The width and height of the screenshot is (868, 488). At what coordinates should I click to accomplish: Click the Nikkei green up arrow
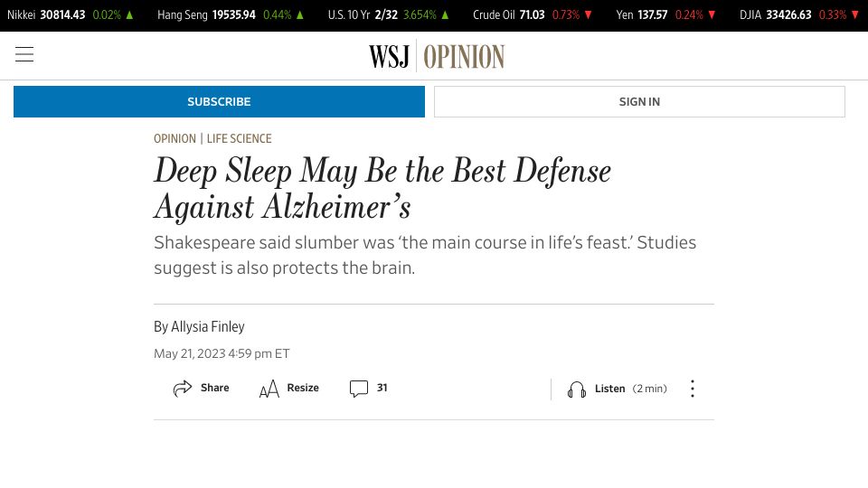(x=129, y=15)
